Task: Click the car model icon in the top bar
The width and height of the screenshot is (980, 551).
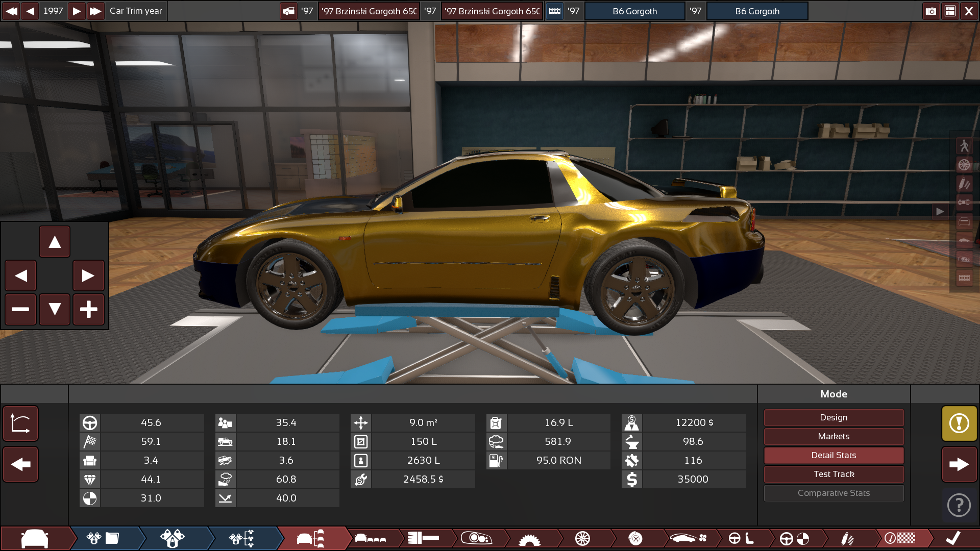Action: click(x=289, y=11)
